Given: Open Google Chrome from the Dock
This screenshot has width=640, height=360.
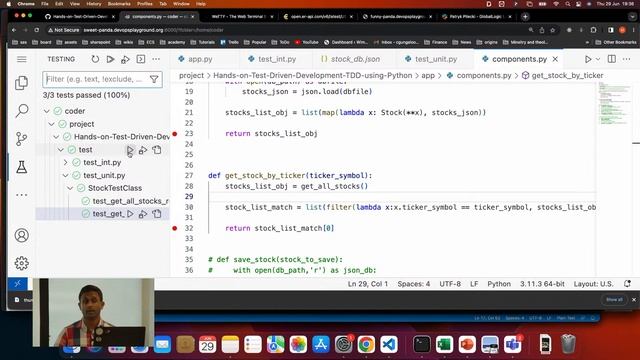Looking at the screenshot, I should (366, 344).
